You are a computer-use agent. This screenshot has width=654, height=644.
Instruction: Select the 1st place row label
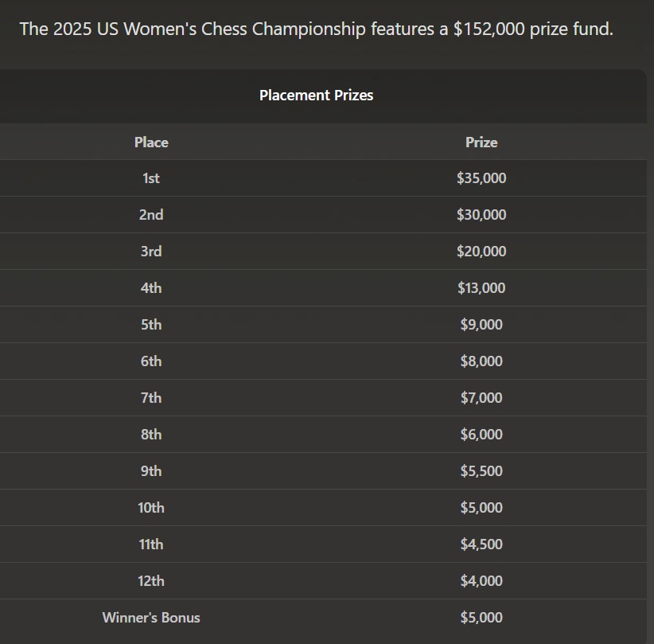coord(151,178)
